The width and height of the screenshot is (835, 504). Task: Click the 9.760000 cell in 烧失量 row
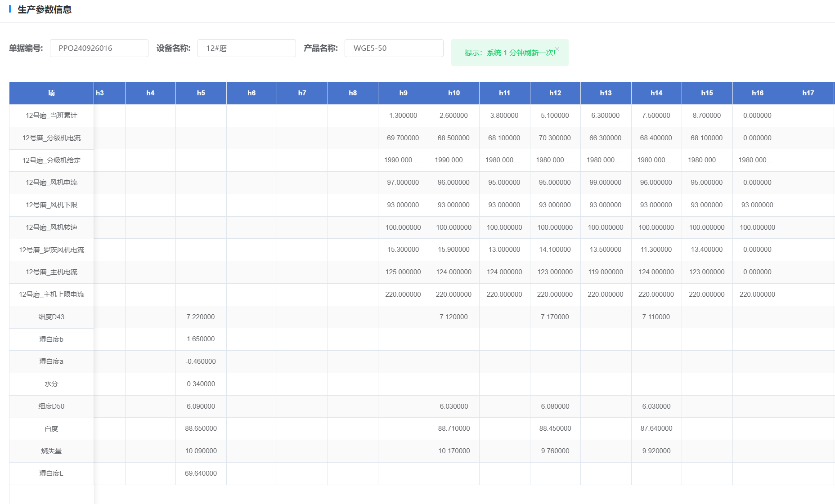(x=555, y=451)
